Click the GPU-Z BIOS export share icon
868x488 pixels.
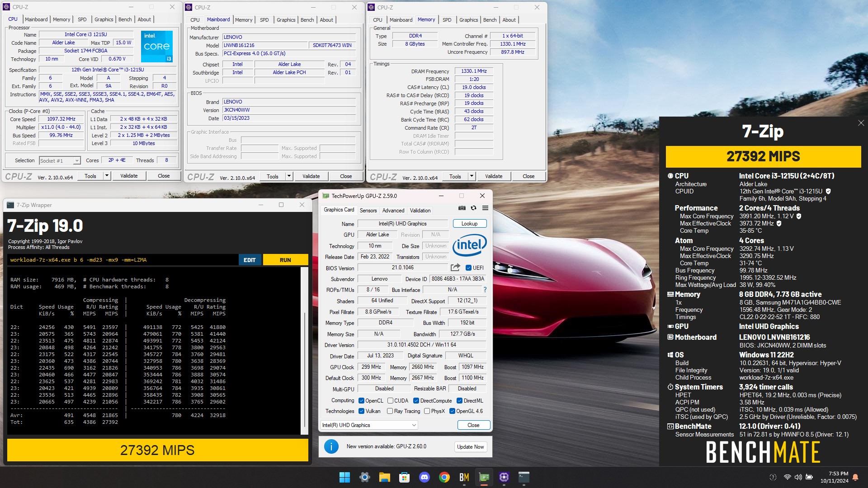[455, 267]
